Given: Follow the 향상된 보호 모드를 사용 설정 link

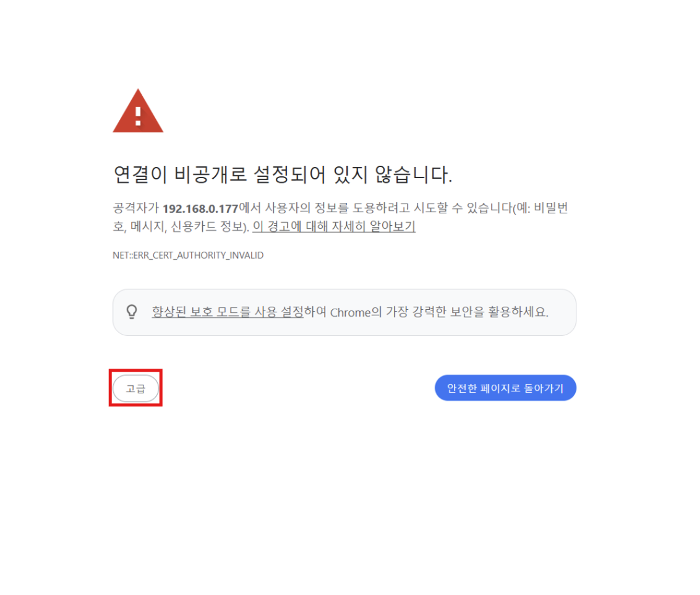Looking at the screenshot, I should click(228, 312).
